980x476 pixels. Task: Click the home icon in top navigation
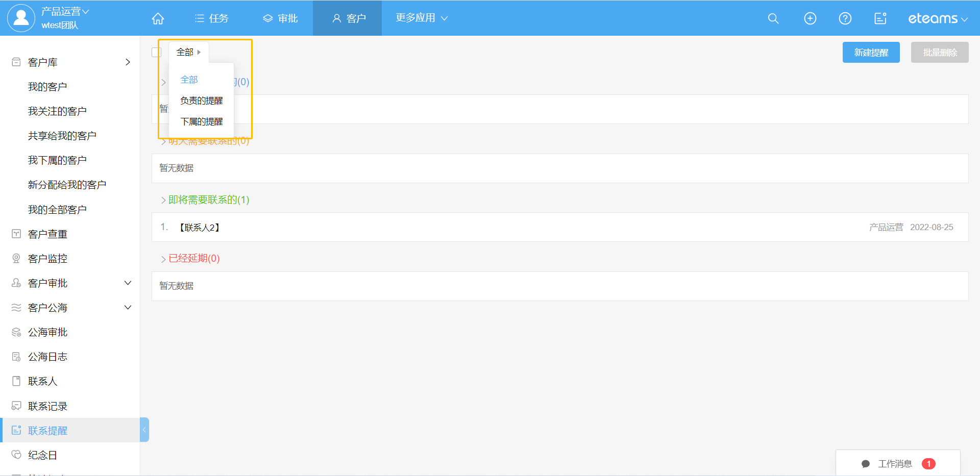(x=158, y=18)
